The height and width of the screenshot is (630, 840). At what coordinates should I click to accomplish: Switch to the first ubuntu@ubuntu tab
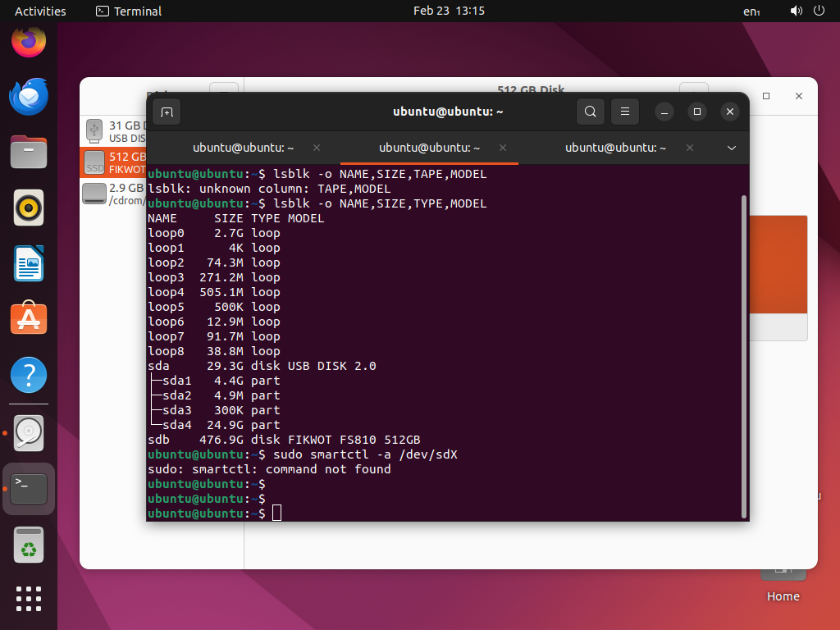[243, 148]
